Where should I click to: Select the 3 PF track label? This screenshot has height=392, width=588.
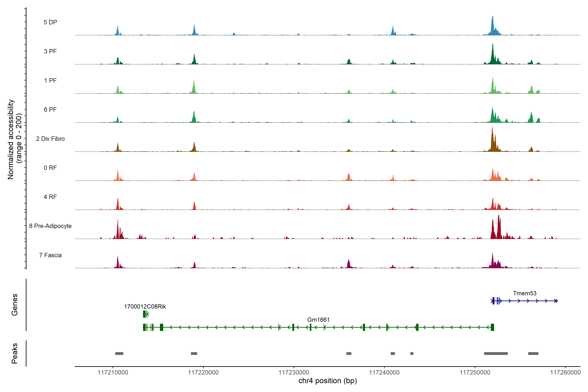click(x=50, y=51)
